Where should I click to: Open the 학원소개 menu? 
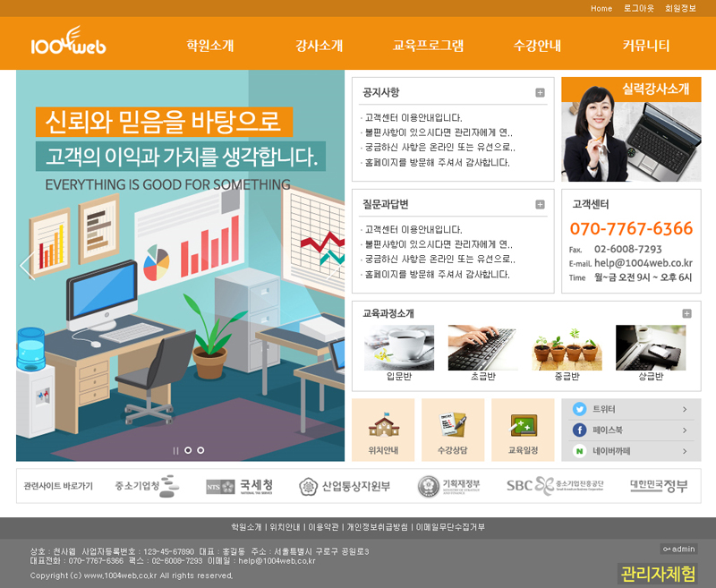coord(210,46)
